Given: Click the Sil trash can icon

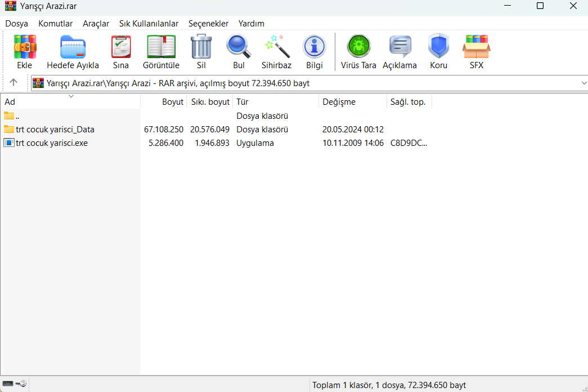Looking at the screenshot, I should click(x=201, y=47).
